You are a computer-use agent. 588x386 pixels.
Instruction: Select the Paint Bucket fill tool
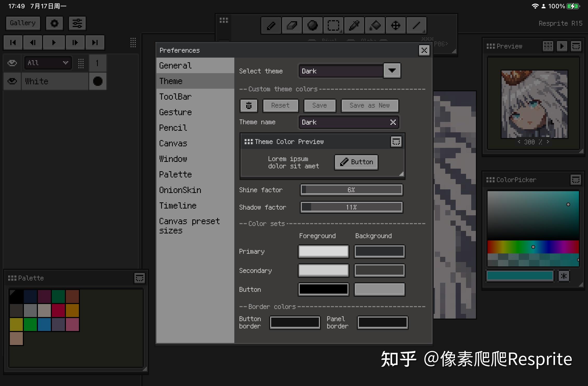375,25
